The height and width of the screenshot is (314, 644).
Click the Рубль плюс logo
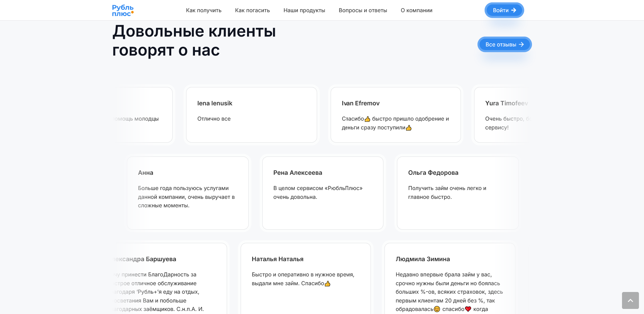(x=123, y=11)
